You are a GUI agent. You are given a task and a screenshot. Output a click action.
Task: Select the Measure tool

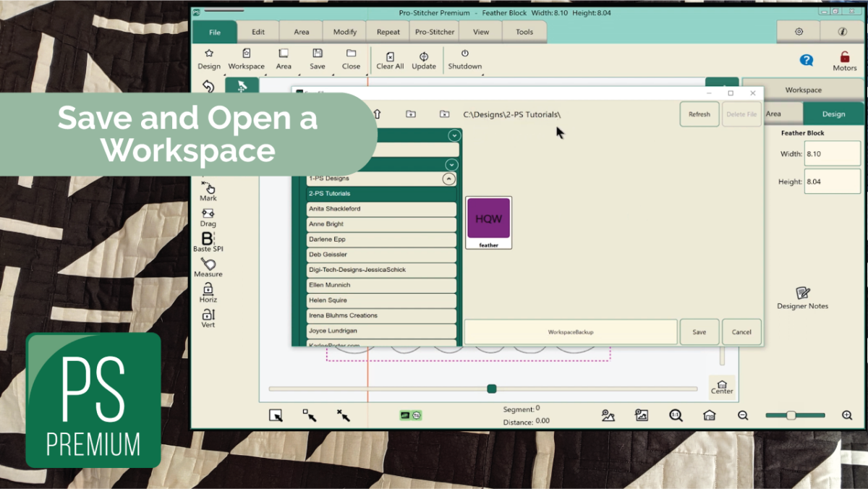coord(208,265)
